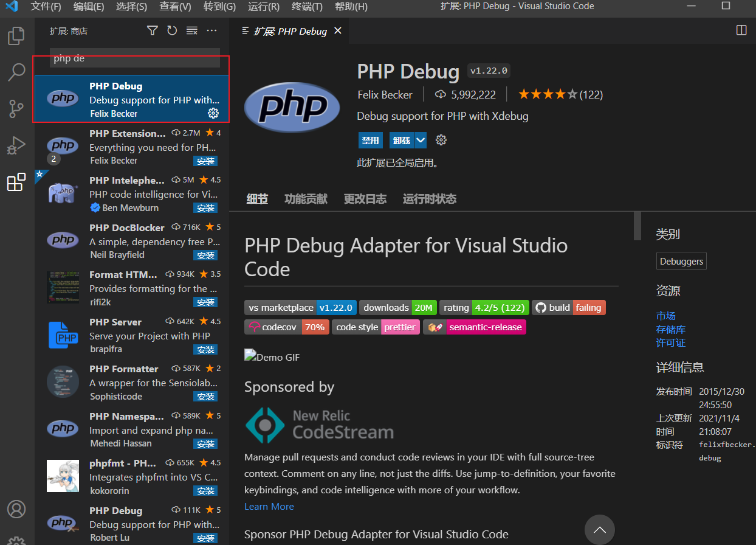The image size is (756, 545).
Task: Click the Debuggers category tag
Action: (x=681, y=262)
